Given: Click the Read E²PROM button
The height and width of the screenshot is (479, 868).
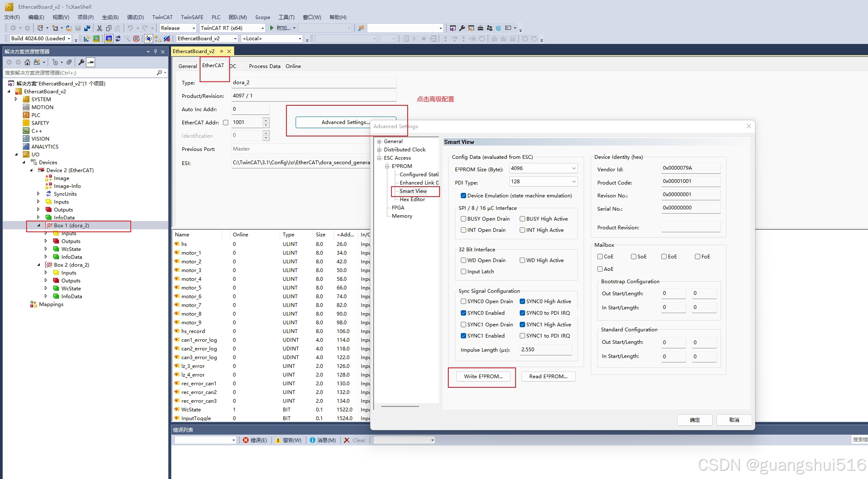Looking at the screenshot, I should (548, 377).
